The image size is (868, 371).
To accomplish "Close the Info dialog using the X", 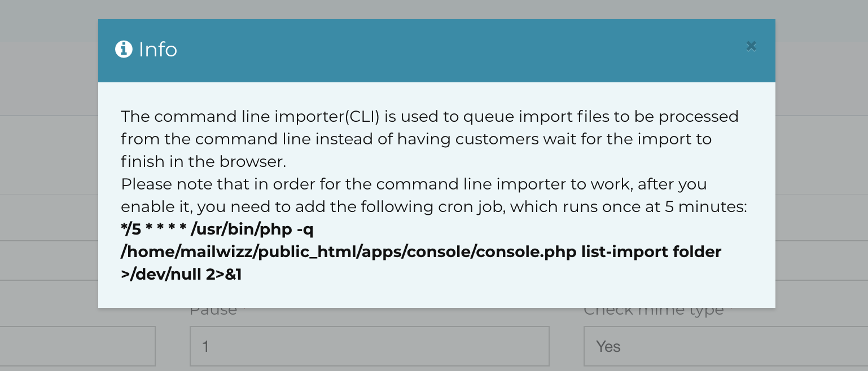I will click(751, 46).
